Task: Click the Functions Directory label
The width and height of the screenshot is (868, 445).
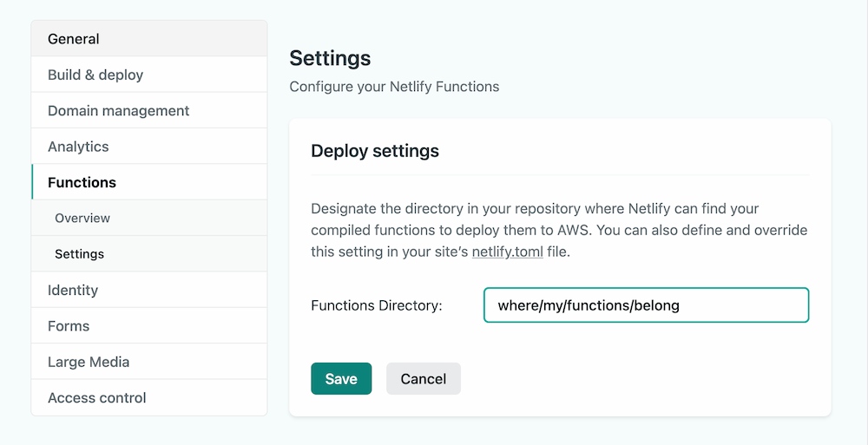Action: click(377, 305)
